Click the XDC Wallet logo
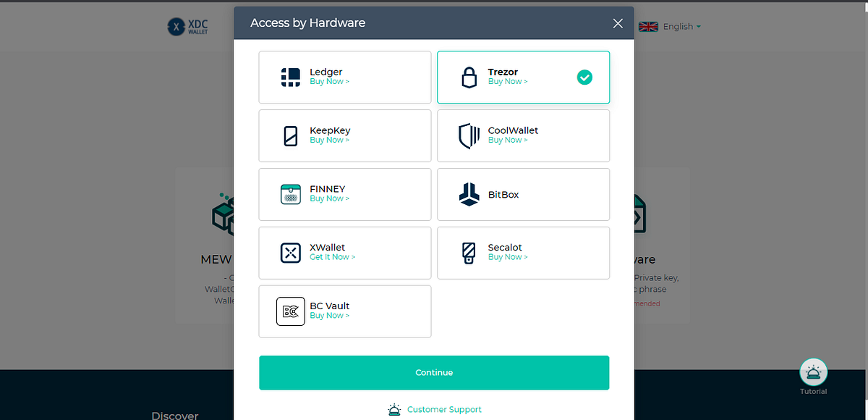The image size is (868, 420). pos(187,26)
